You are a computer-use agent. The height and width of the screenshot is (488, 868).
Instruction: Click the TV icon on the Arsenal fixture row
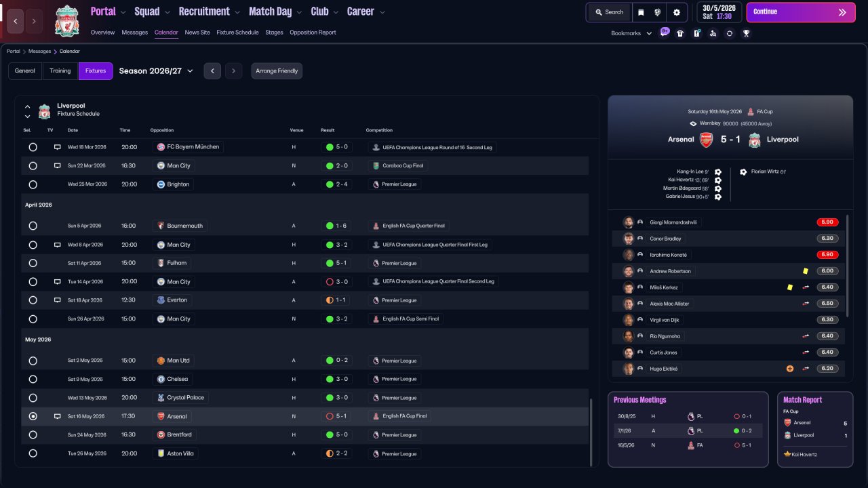click(x=58, y=416)
